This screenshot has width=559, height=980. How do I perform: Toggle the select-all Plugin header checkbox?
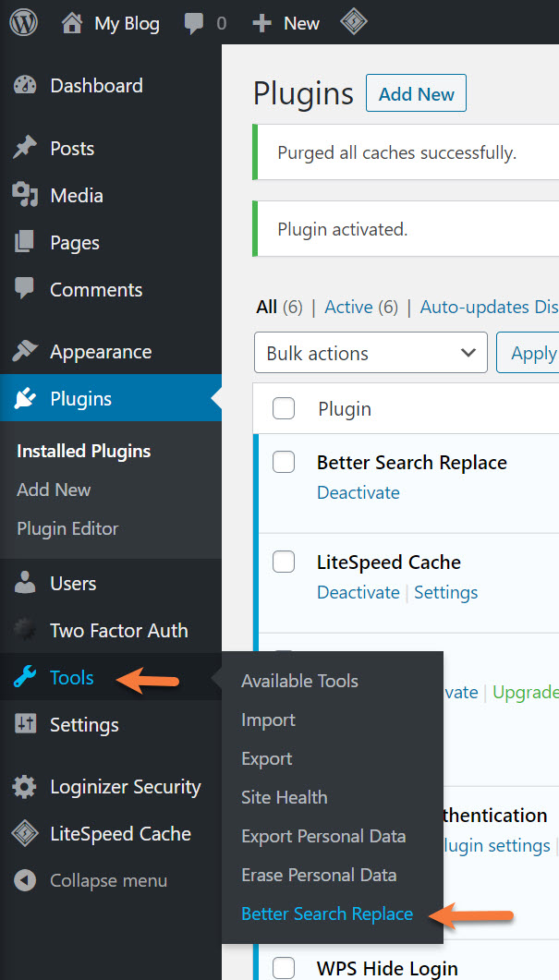tap(284, 408)
